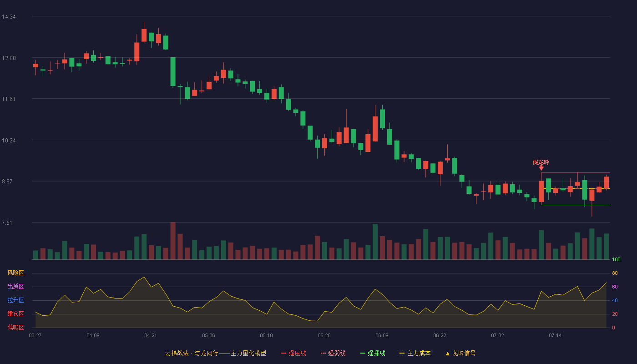Click the 0 indicator scale value
The image size is (637, 364).
(613, 328)
